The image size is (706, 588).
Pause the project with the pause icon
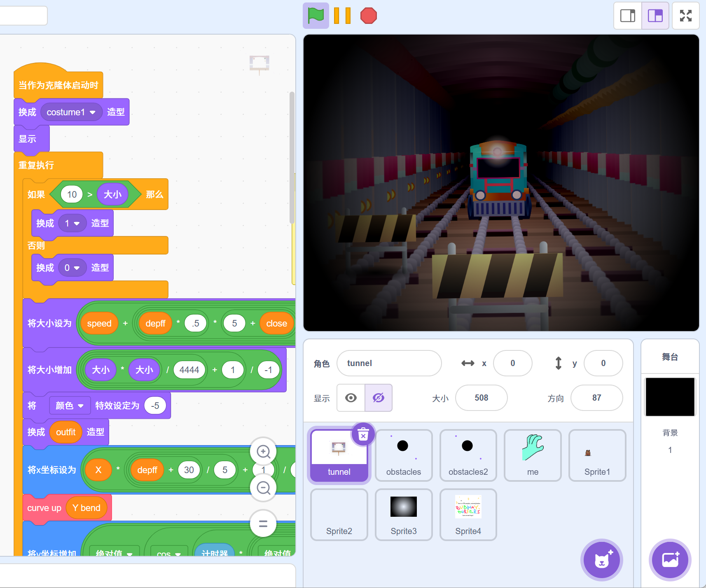point(342,16)
